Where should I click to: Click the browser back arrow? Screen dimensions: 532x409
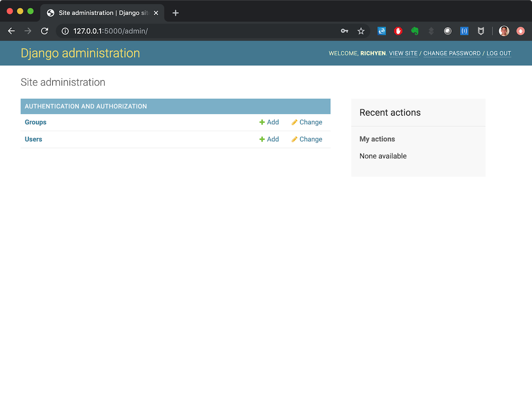coord(12,31)
